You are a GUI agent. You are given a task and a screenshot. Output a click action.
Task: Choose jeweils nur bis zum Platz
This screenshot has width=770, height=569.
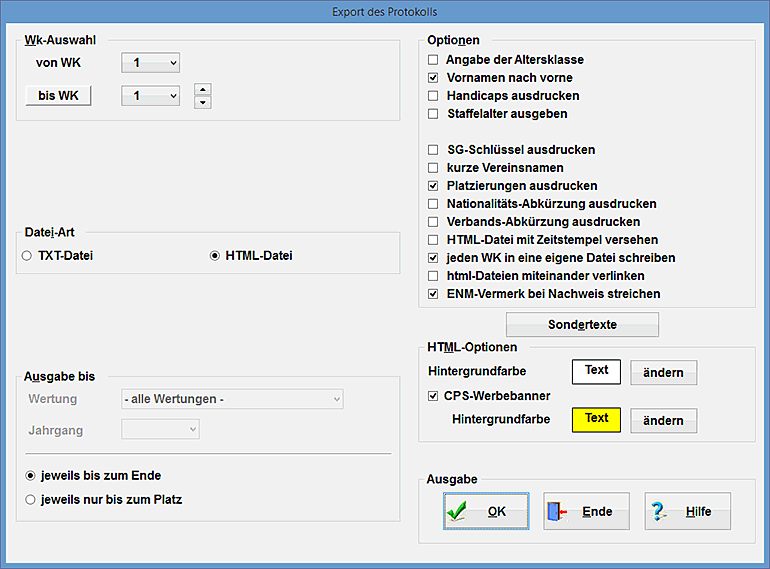tap(31, 499)
